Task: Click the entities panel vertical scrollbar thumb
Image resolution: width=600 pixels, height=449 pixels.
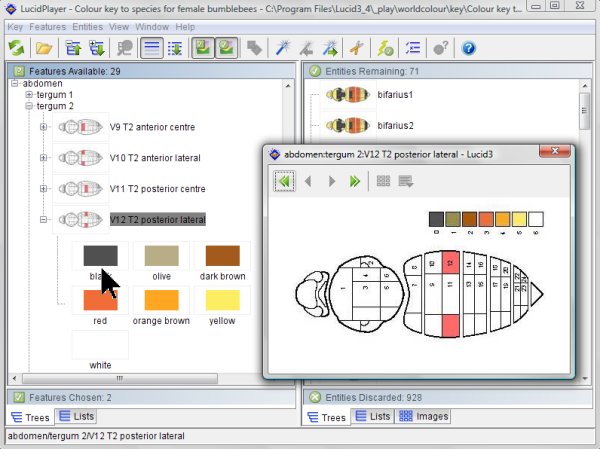Action: point(584,111)
